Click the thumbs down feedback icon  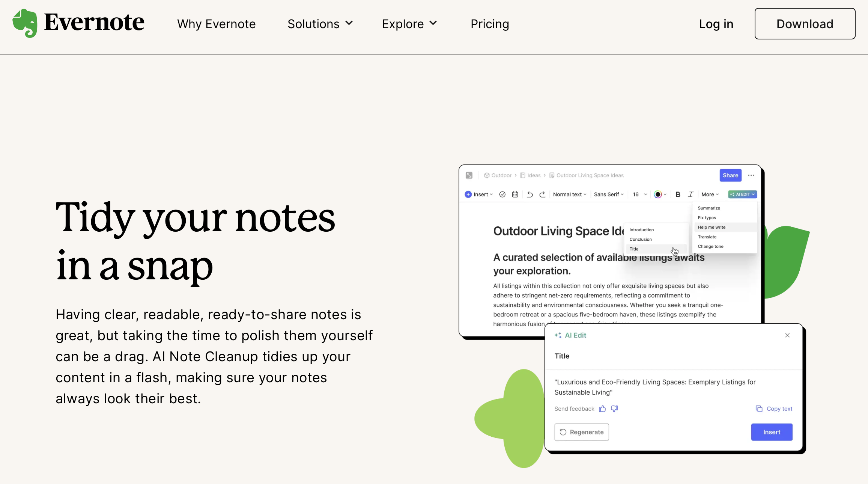coord(614,409)
